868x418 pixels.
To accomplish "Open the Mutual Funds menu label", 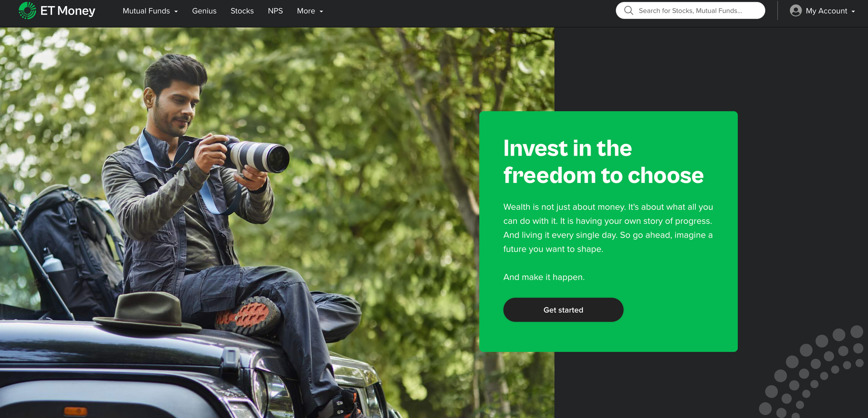I will coord(146,11).
